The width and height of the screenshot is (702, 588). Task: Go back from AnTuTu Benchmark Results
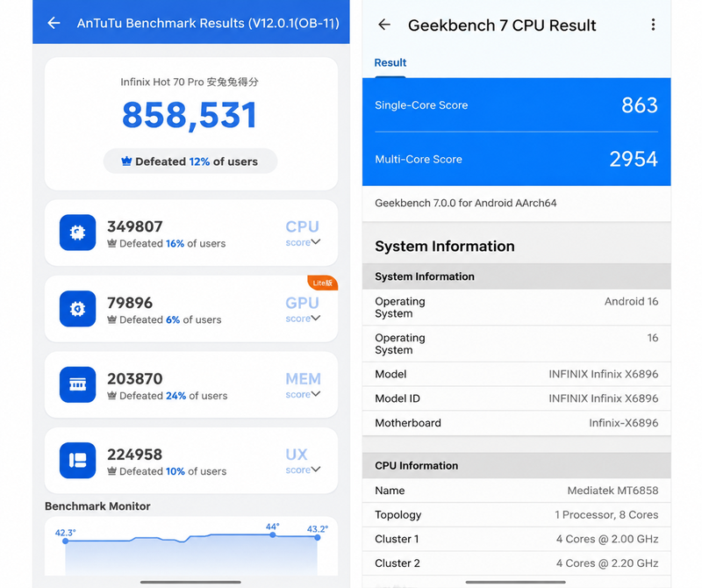point(54,23)
